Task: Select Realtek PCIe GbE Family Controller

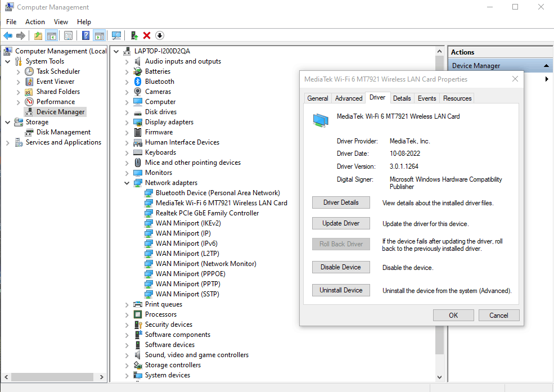Action: [207, 213]
